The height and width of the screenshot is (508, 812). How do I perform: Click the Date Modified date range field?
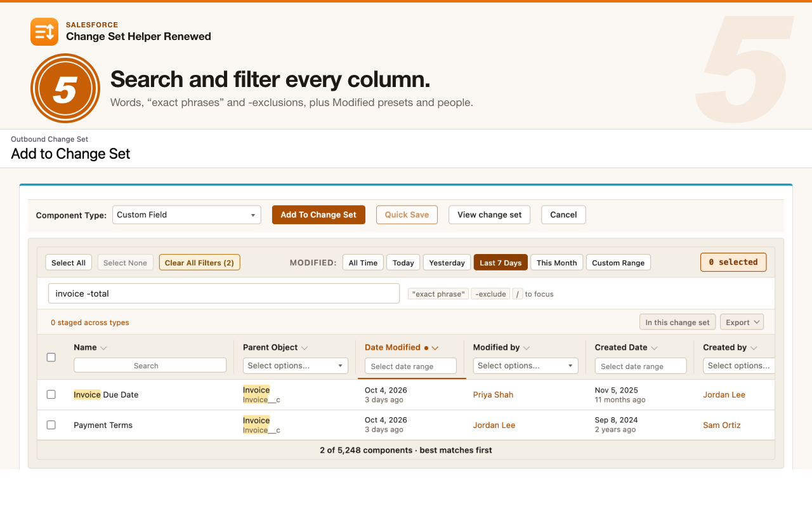point(410,366)
